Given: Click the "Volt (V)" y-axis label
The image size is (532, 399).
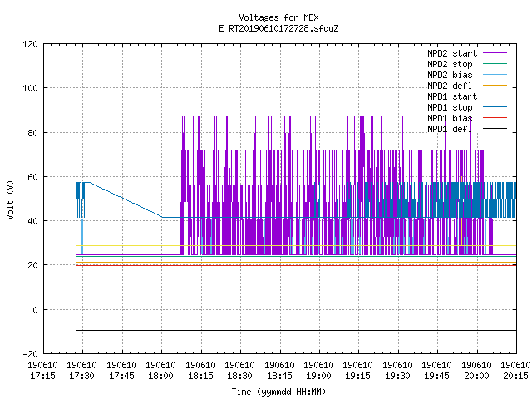Looking at the screenshot, I should click(x=10, y=199).
